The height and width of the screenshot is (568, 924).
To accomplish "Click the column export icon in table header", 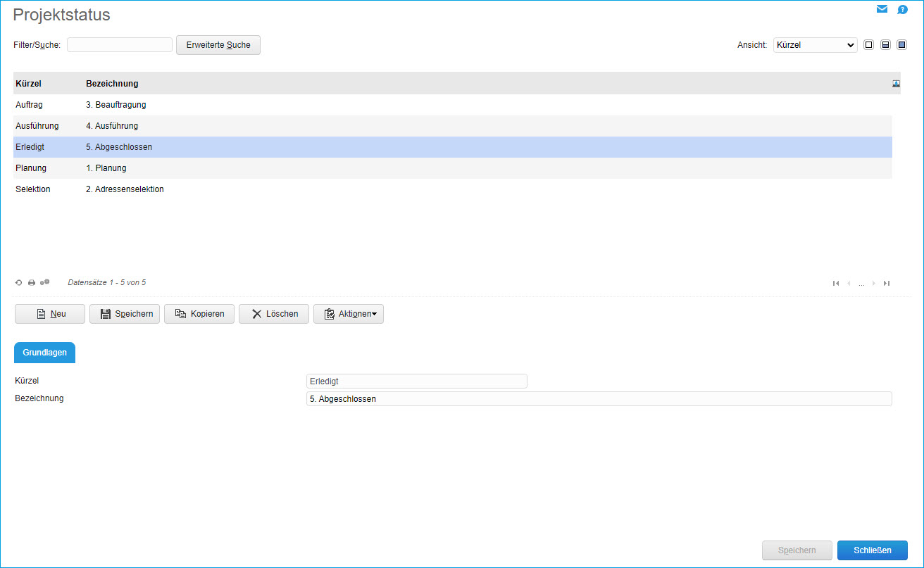I will pos(896,83).
